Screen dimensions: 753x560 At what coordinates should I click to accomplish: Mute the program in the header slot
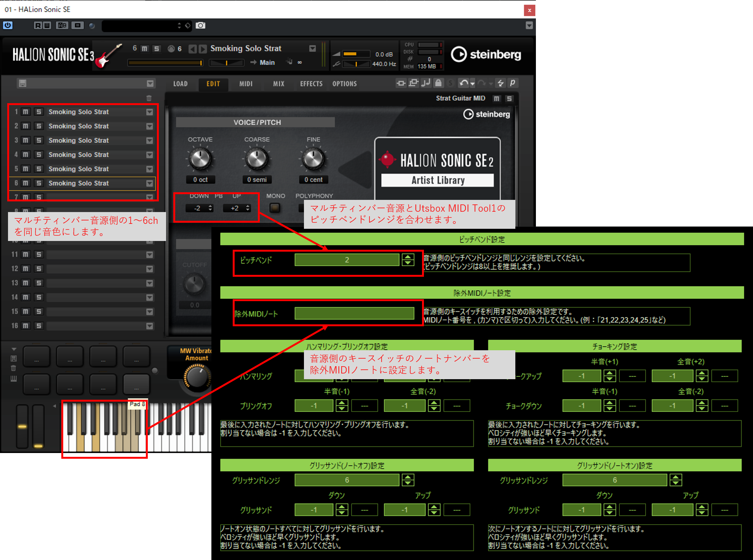(144, 48)
